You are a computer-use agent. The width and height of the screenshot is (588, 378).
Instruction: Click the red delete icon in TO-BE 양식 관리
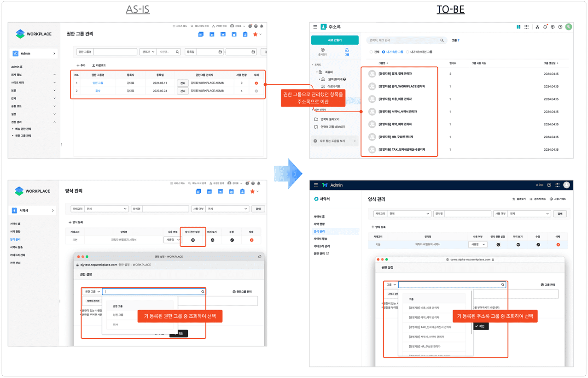(558, 244)
